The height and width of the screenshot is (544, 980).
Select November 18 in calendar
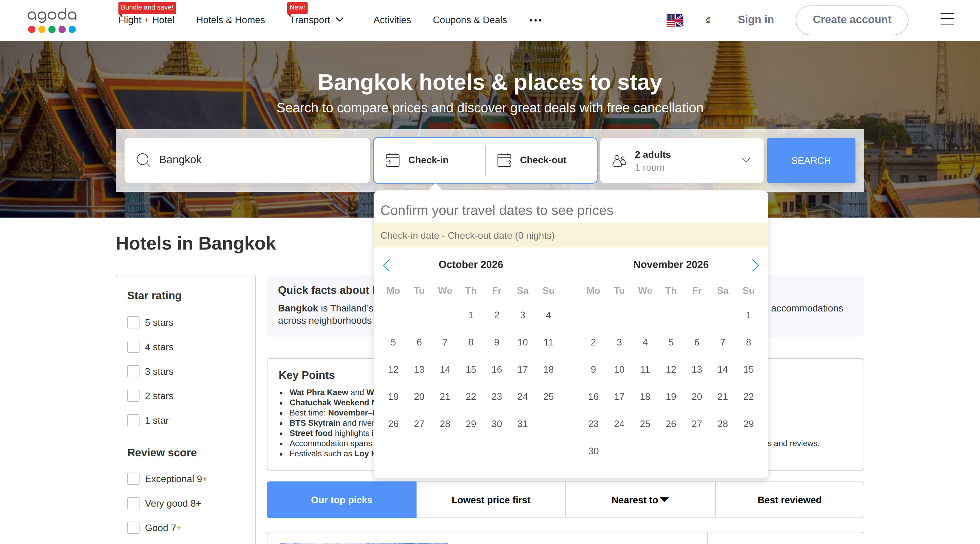coord(645,396)
